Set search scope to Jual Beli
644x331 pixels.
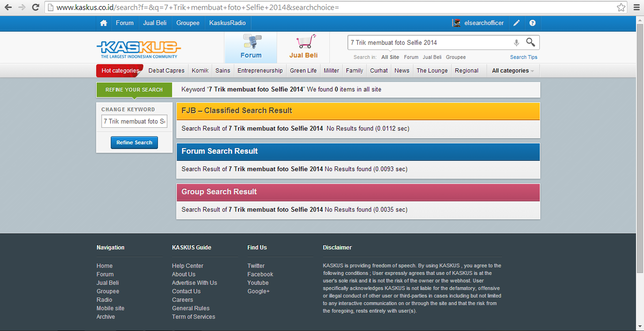[x=432, y=57]
